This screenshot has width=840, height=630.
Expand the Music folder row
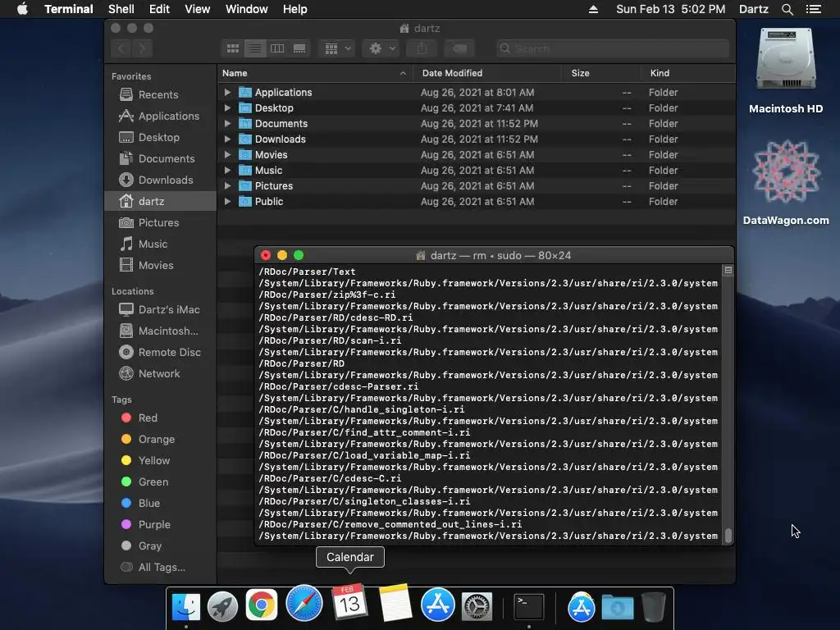click(x=227, y=170)
